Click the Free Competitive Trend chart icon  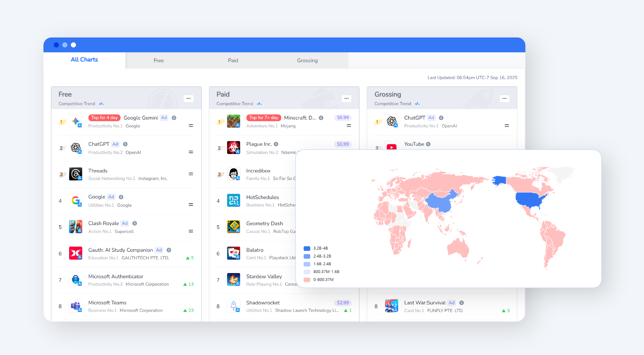pyautogui.click(x=101, y=104)
